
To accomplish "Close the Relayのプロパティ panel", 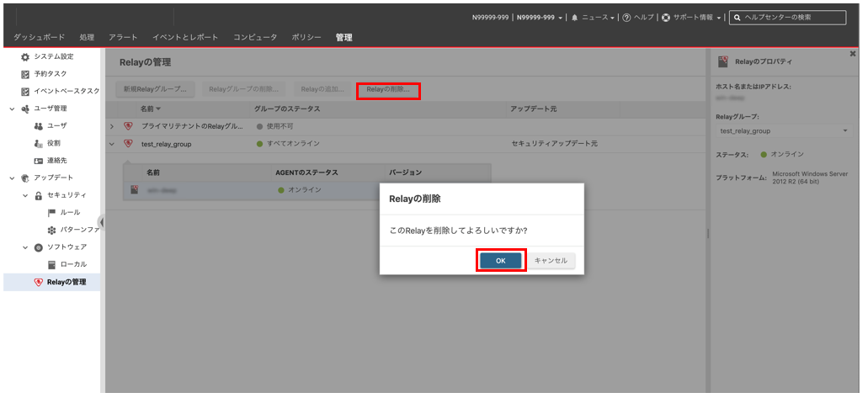I will pyautogui.click(x=853, y=54).
